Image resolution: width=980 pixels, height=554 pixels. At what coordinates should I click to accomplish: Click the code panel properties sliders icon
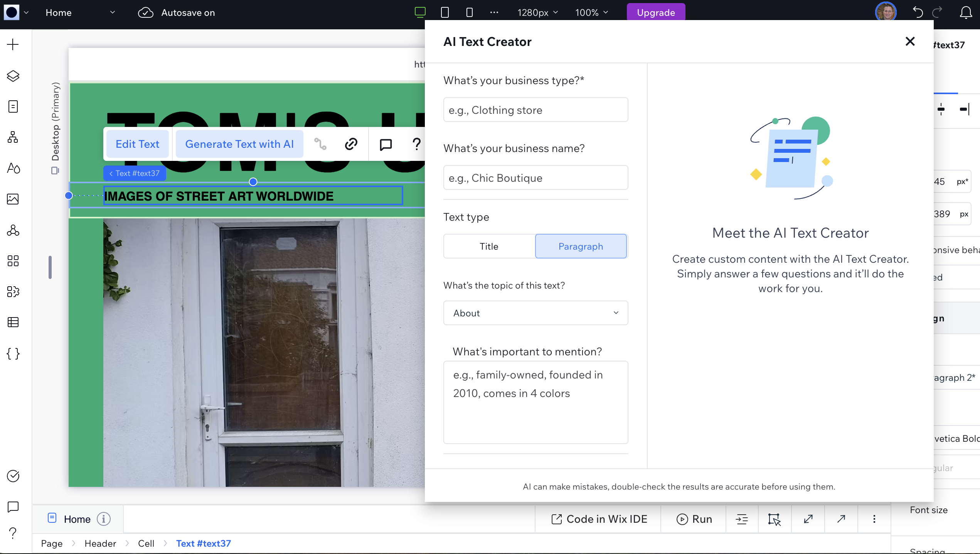tap(742, 519)
